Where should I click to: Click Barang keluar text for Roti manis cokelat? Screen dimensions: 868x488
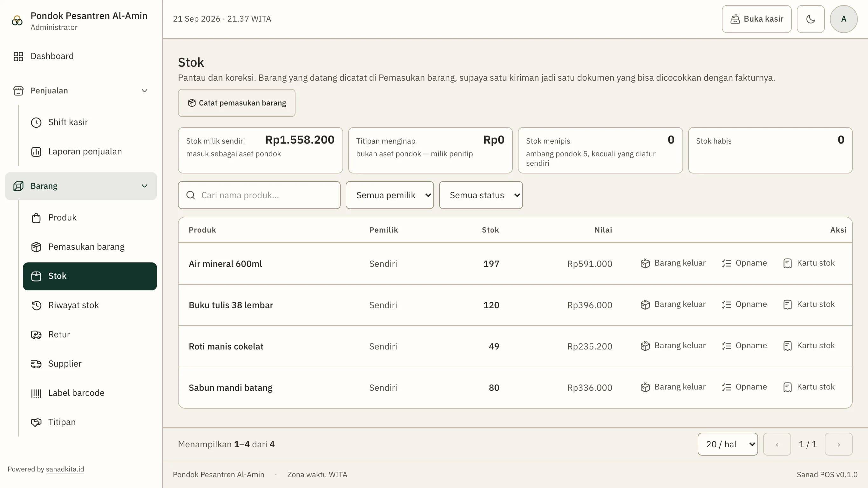[680, 346]
